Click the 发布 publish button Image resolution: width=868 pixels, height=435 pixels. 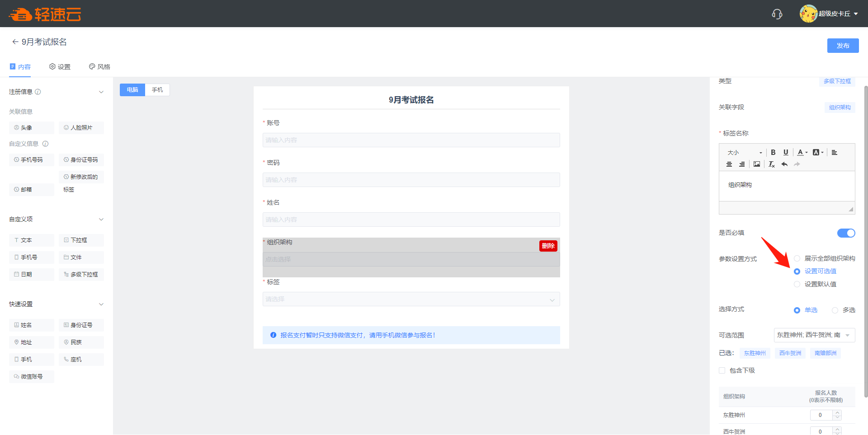coord(843,46)
